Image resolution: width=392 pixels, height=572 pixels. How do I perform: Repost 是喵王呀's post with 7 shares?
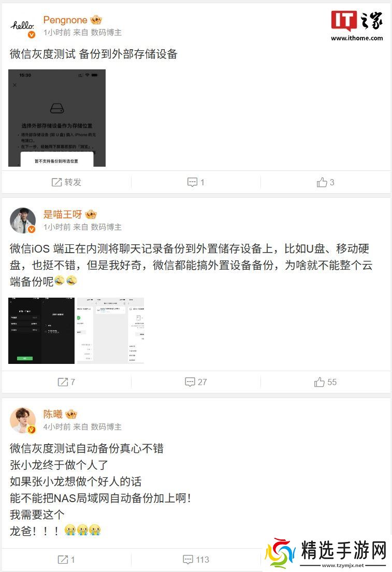pyautogui.click(x=66, y=382)
